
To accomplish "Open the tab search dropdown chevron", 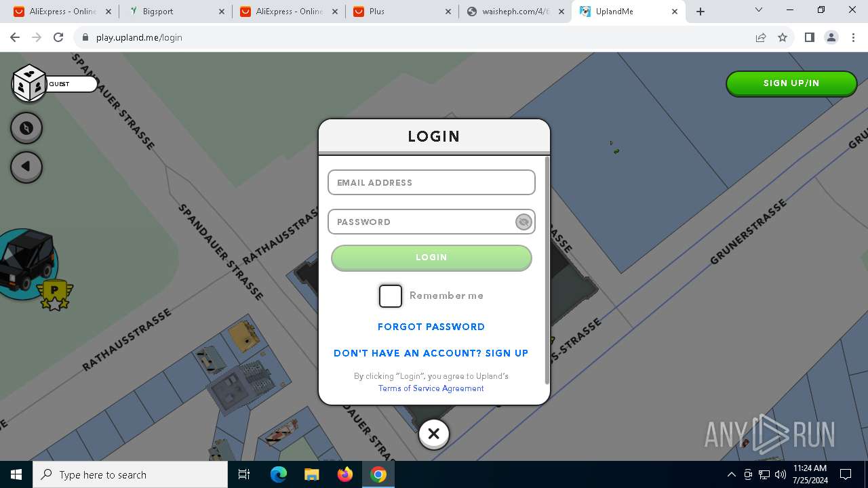I will pyautogui.click(x=759, y=10).
